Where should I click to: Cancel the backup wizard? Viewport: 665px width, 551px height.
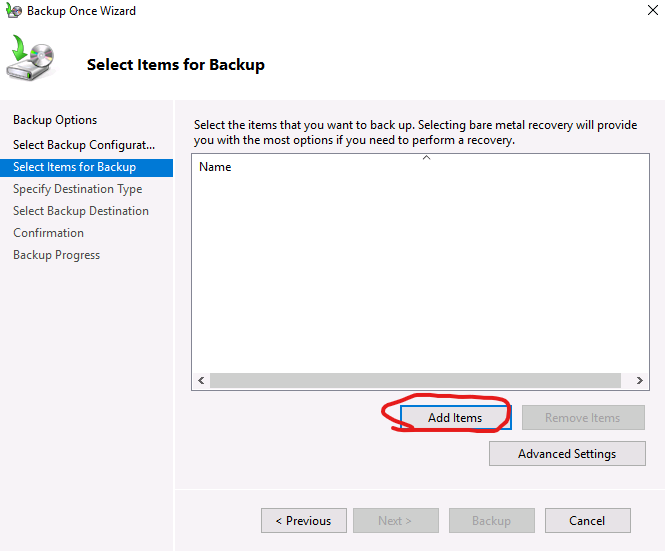click(x=587, y=521)
